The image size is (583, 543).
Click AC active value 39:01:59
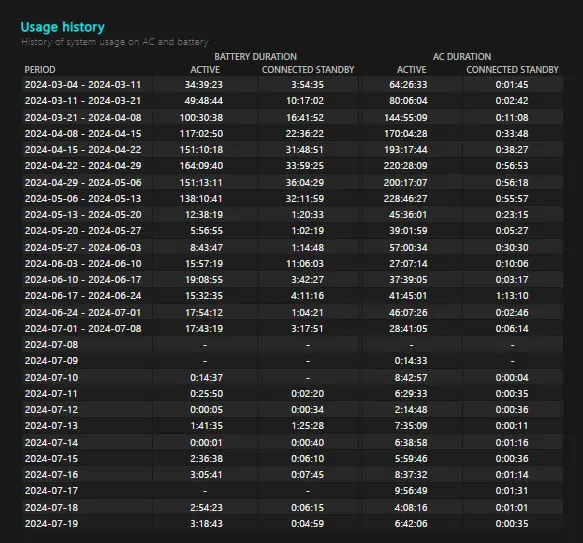pos(408,231)
